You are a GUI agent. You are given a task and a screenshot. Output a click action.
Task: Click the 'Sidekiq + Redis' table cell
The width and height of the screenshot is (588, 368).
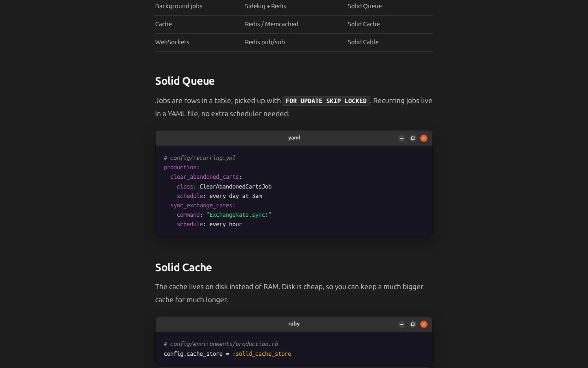[x=265, y=6]
